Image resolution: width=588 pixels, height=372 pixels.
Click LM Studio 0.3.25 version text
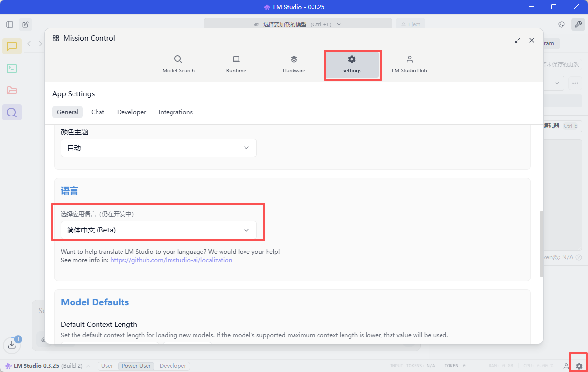36,366
